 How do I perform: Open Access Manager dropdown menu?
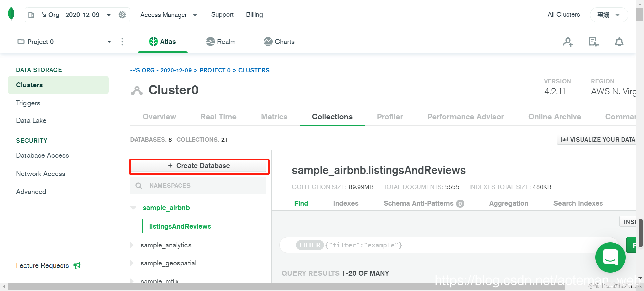point(168,15)
